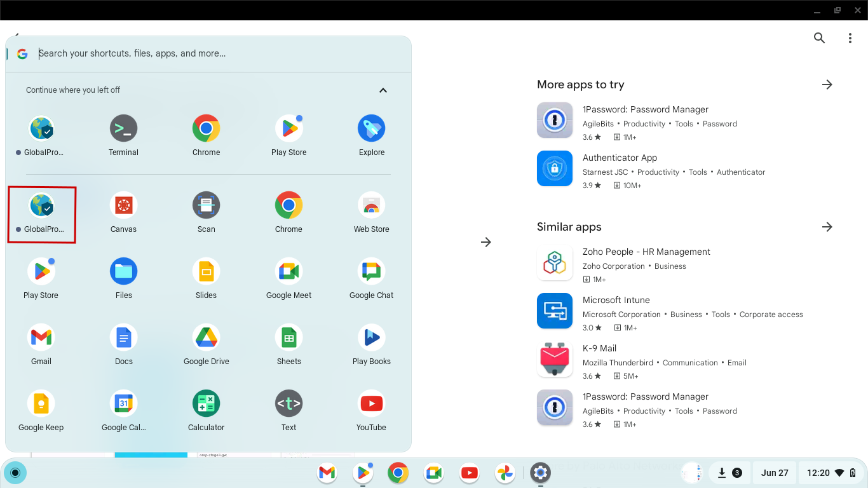Open Chrome from the shelf
Screen dimensions: 868x488
click(398, 473)
